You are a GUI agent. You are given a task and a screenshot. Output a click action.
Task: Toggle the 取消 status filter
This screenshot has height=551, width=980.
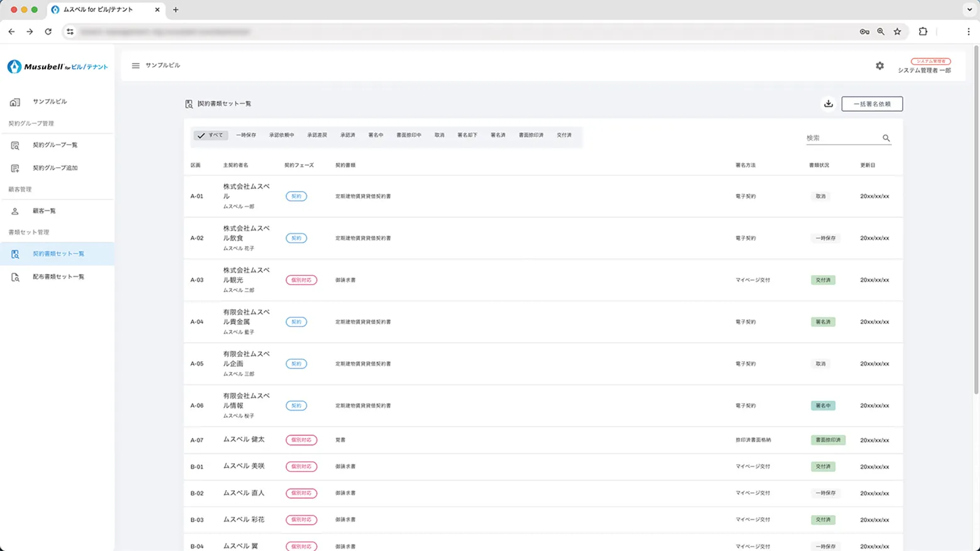click(x=439, y=135)
